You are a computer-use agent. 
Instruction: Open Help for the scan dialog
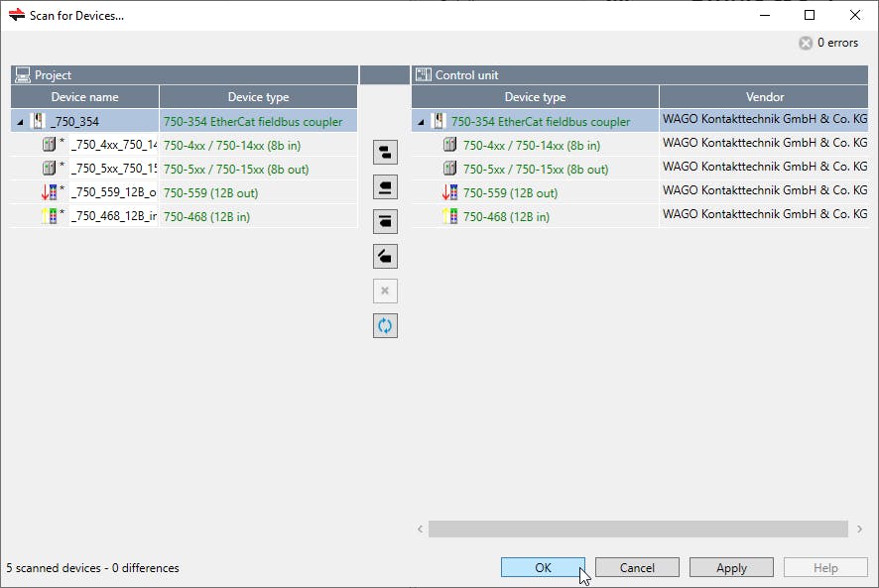[825, 567]
